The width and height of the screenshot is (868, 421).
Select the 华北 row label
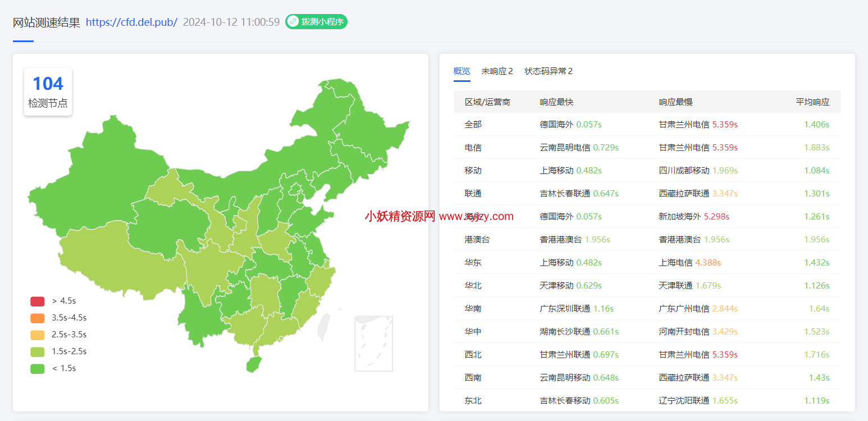473,286
